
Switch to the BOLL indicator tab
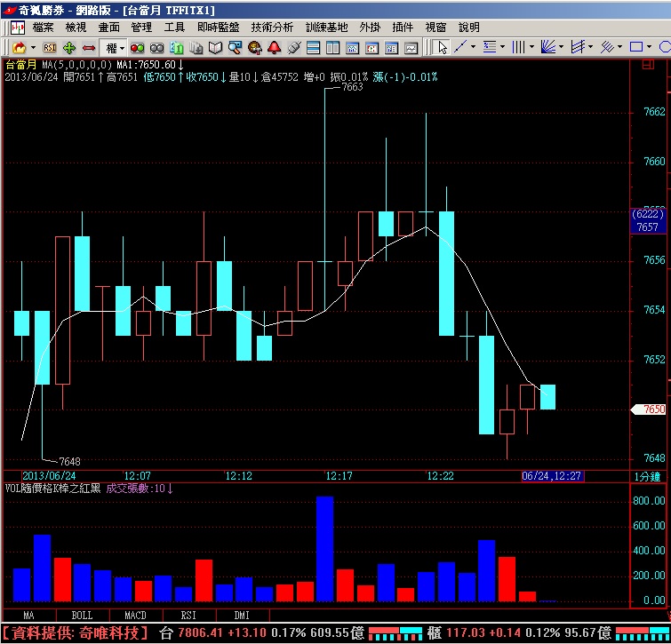[x=82, y=615]
